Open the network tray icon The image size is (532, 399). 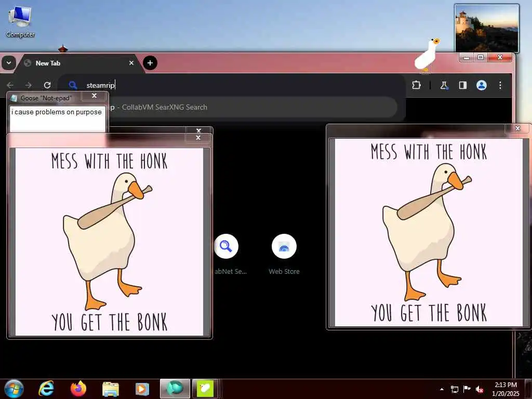tap(454, 389)
